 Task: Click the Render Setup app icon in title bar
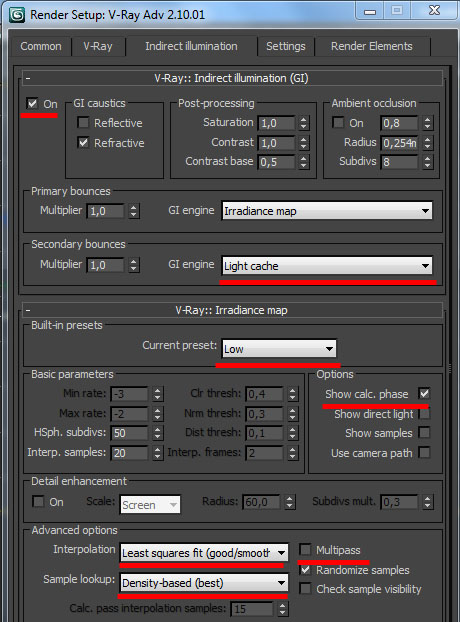pyautogui.click(x=17, y=15)
